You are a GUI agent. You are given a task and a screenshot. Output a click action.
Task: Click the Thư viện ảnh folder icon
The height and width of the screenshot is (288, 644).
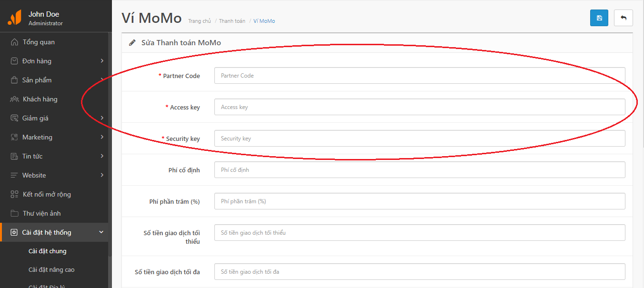tap(14, 213)
